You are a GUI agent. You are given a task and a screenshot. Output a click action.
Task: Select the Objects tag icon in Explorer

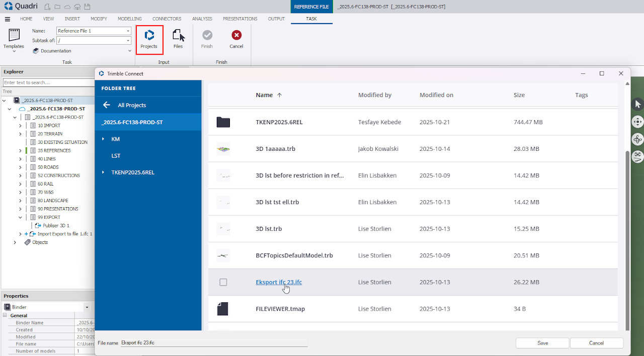pos(28,242)
